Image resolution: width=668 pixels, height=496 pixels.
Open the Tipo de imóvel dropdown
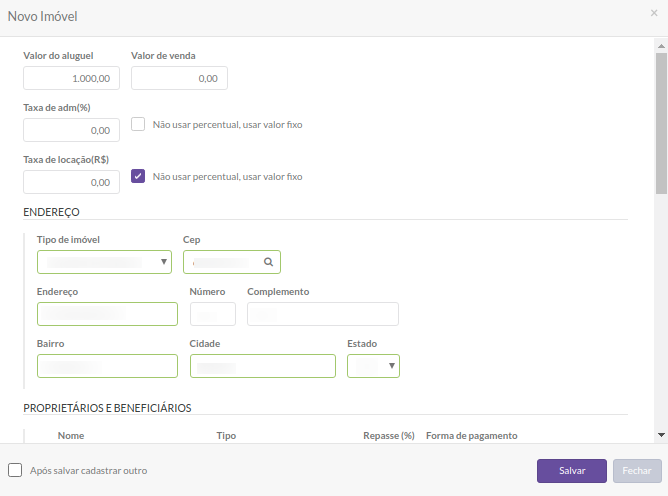coord(104,262)
